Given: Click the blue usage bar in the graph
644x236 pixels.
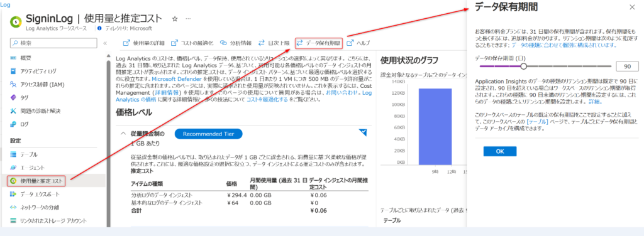Looking at the screenshot, I should 435,126.
